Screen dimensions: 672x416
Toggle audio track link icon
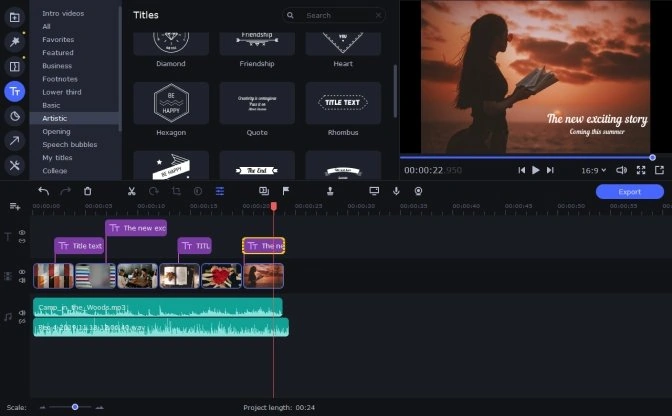pos(22,321)
